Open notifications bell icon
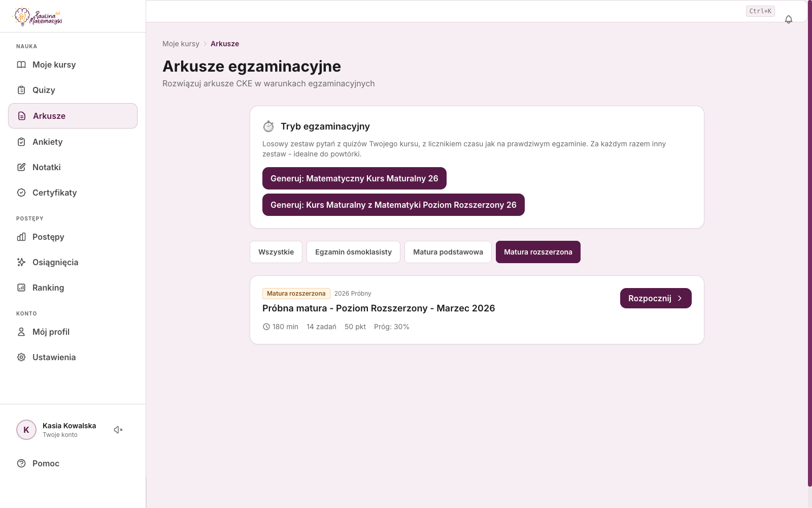Screen dimensions: 812x508 tap(789, 19)
